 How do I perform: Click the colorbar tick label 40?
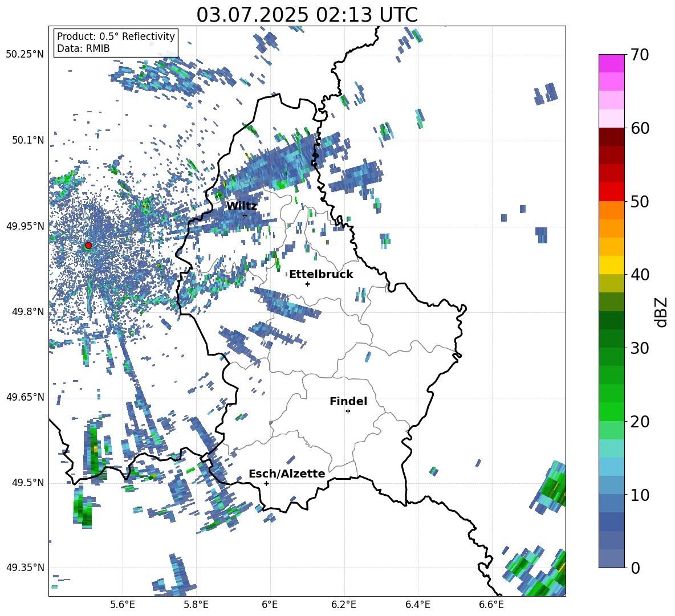coord(640,275)
